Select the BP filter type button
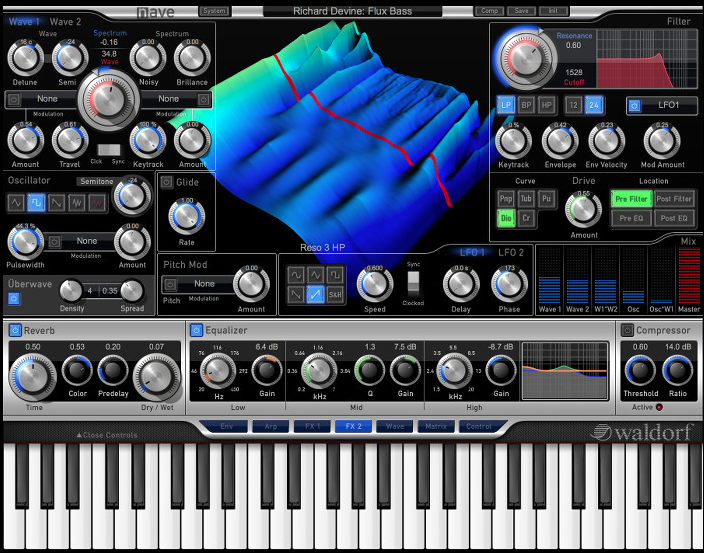The image size is (704, 553). pyautogui.click(x=526, y=105)
